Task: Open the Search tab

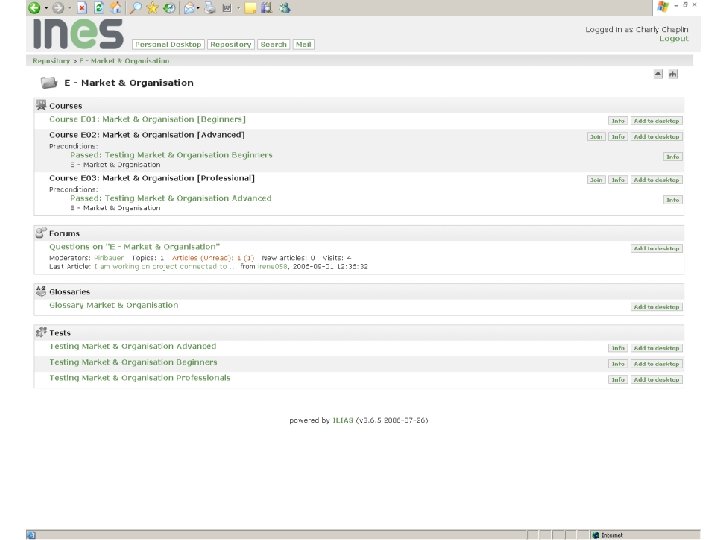Action: pyautogui.click(x=273, y=45)
